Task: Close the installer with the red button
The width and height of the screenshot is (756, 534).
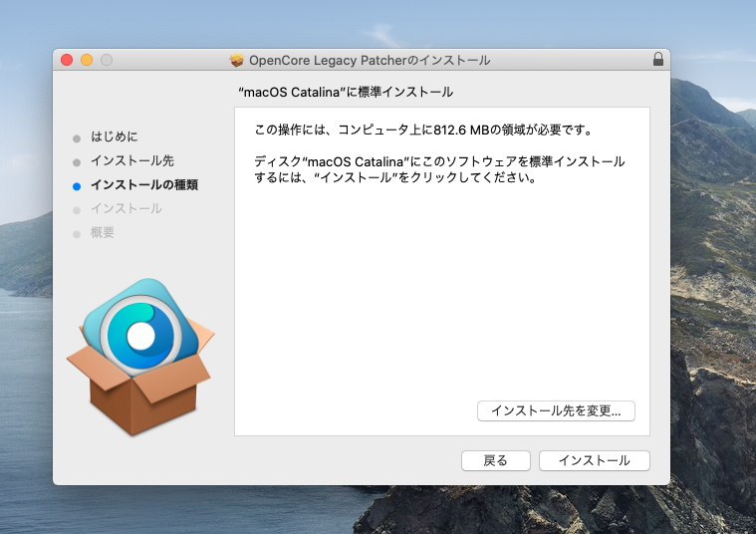Action: point(67,60)
